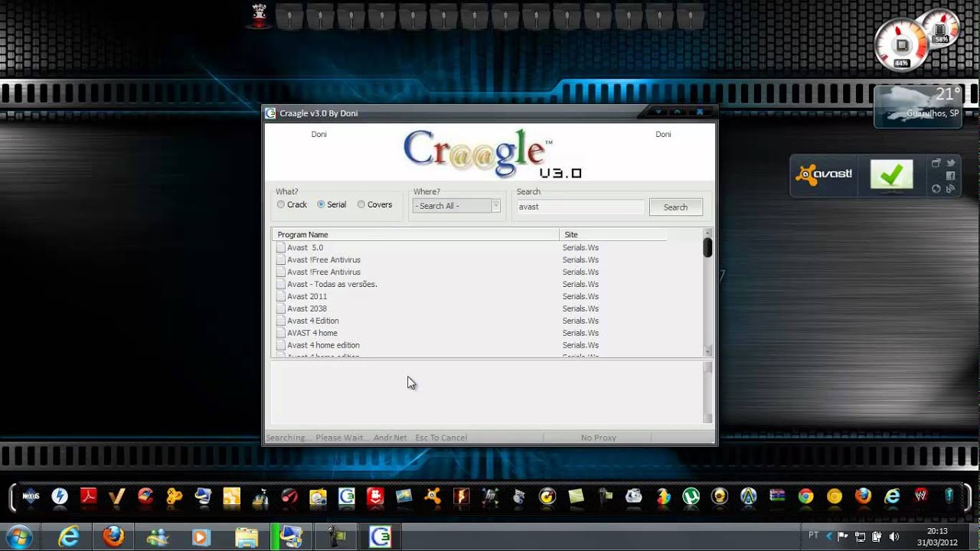Click the avast gadget Twitter icon

coord(951,163)
